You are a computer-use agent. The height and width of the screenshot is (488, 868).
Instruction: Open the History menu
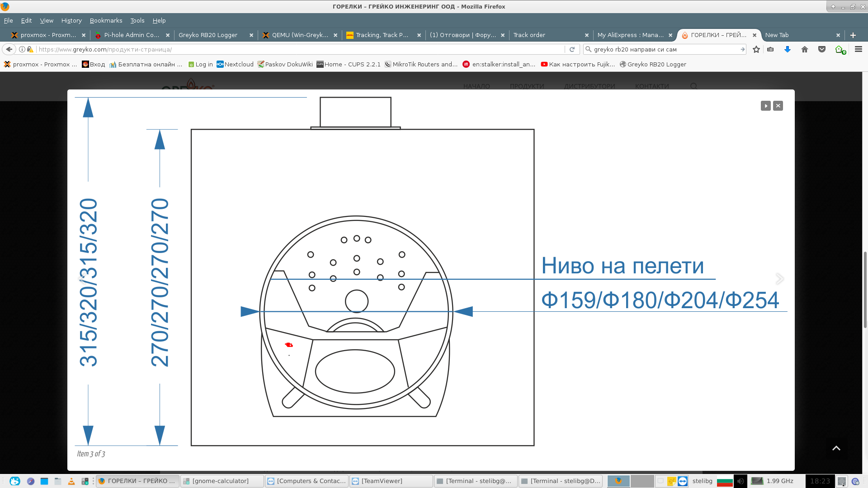[71, 21]
